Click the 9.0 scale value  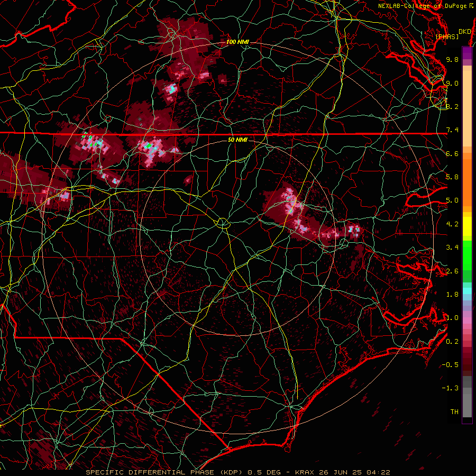tap(452, 83)
